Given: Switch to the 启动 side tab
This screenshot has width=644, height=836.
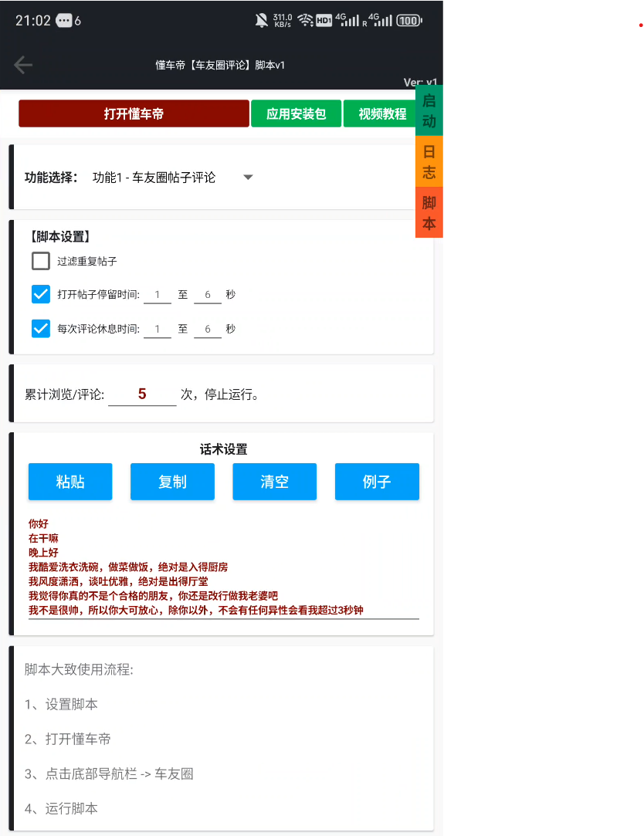Looking at the screenshot, I should tap(429, 111).
